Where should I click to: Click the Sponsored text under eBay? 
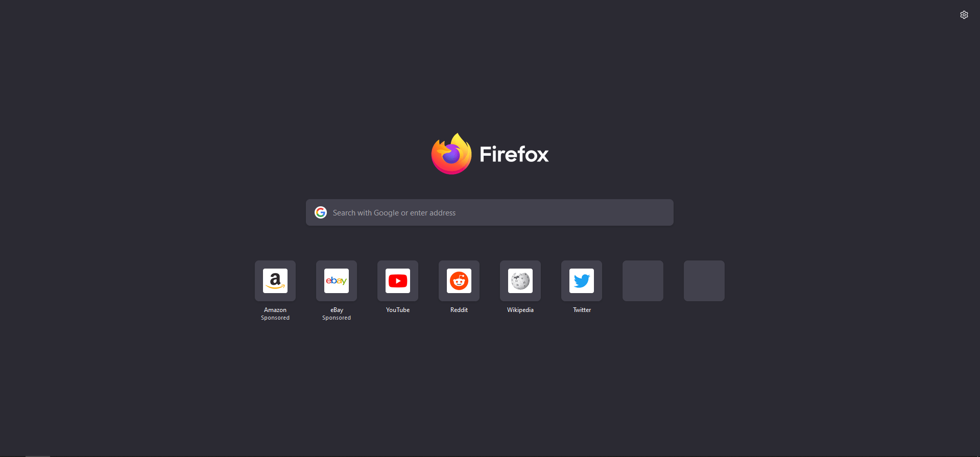[337, 318]
